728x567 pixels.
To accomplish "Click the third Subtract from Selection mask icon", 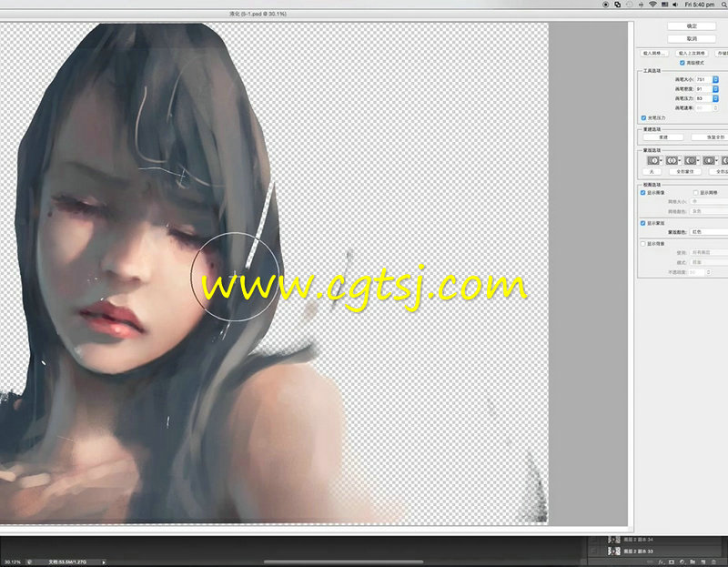I will click(691, 161).
